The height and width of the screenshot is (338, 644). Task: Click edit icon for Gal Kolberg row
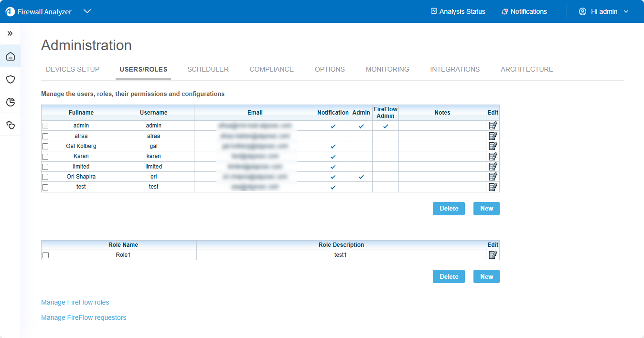click(493, 146)
